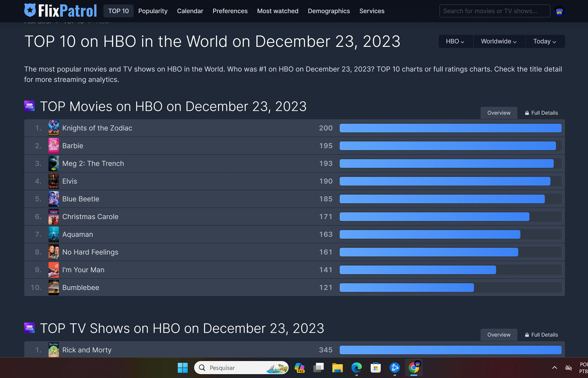The height and width of the screenshot is (378, 588).
Task: Open the Rick and Morty poster thumbnail
Action: 54,350
